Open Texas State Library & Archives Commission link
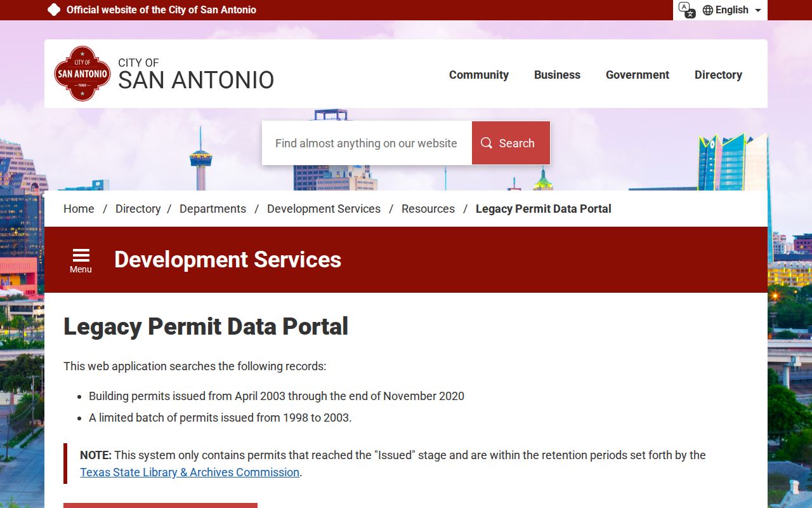Image resolution: width=812 pixels, height=508 pixels. pos(190,472)
